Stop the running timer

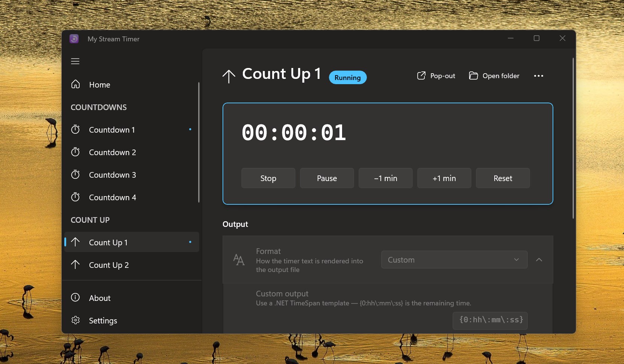pyautogui.click(x=268, y=178)
